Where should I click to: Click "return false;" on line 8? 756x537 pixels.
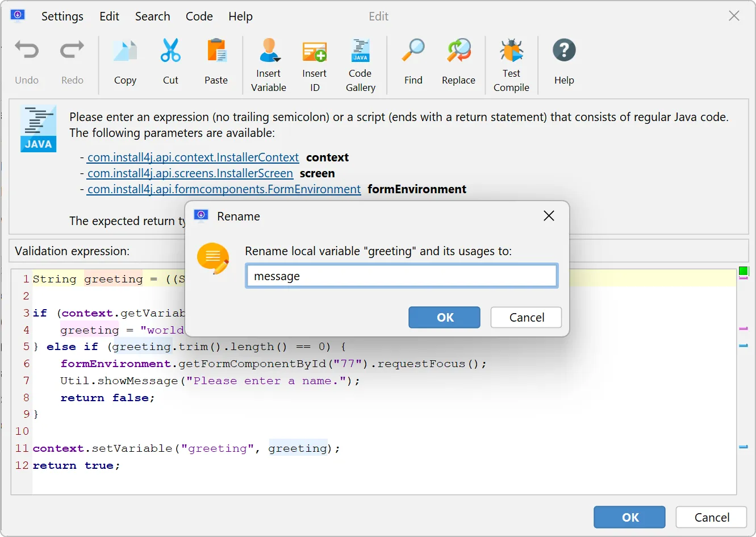coord(108,398)
